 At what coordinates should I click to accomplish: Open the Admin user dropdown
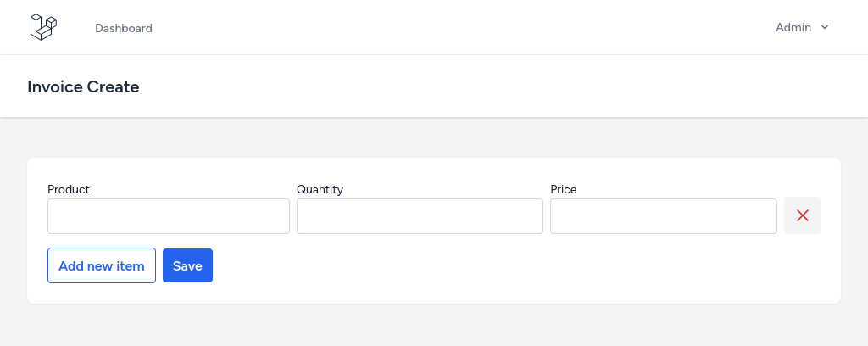802,27
